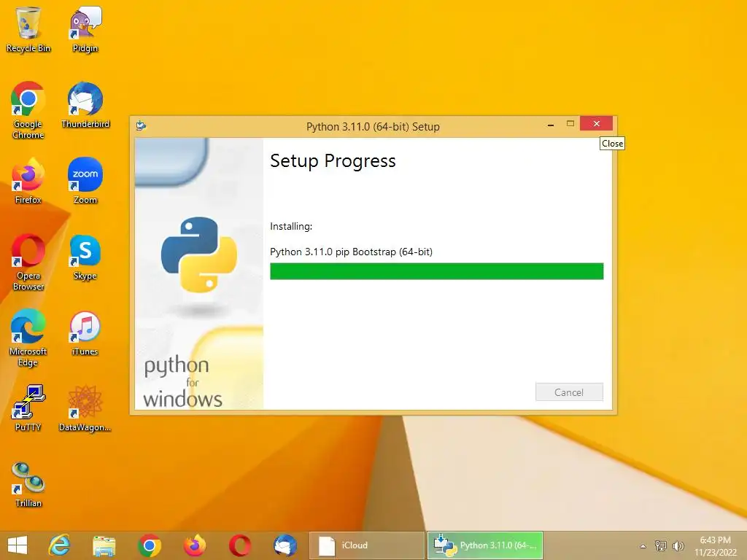Image resolution: width=747 pixels, height=560 pixels.
Task: Switch to the iCloud taskbar window
Action: (366, 545)
